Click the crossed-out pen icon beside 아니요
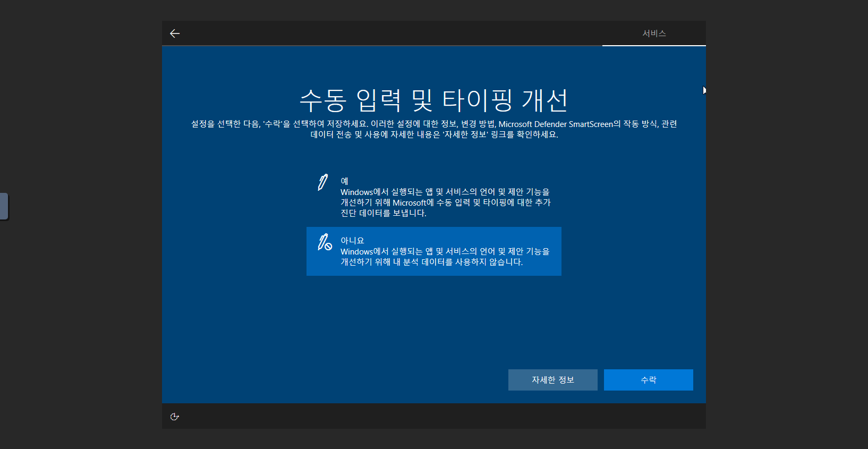The height and width of the screenshot is (449, 868). coord(325,242)
